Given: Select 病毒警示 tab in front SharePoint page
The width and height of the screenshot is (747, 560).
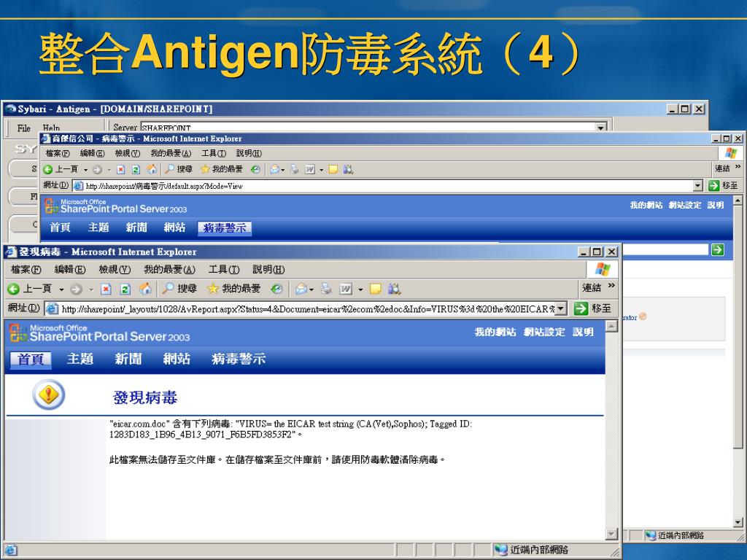Looking at the screenshot, I should coord(239,359).
